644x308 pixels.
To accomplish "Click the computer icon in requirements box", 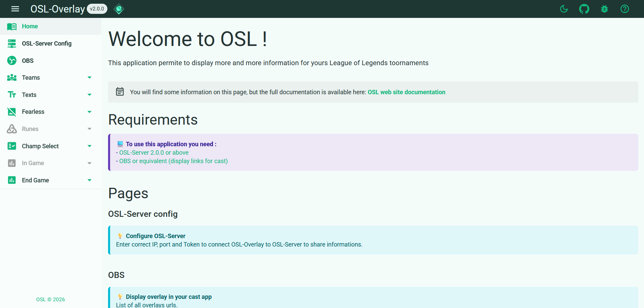I will pos(120,144).
